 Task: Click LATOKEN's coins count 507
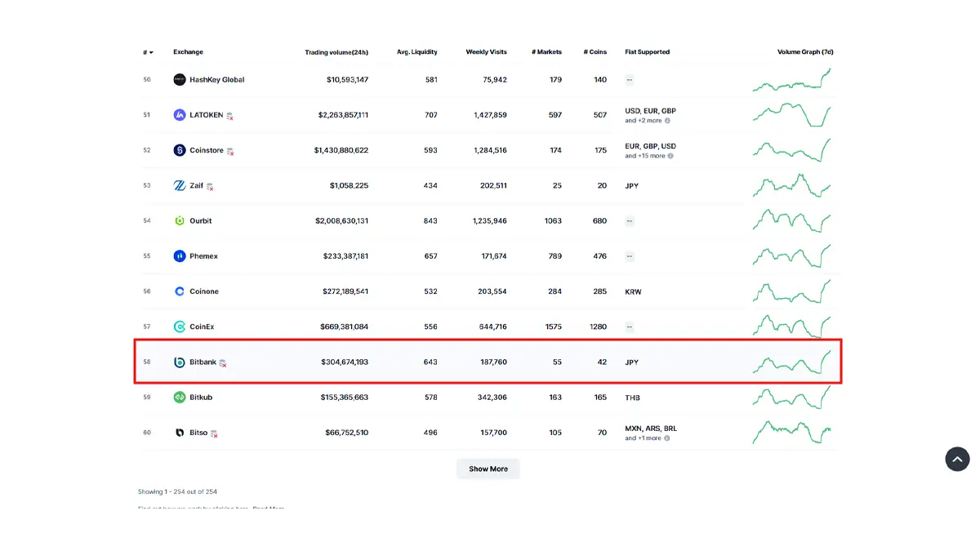pos(600,115)
